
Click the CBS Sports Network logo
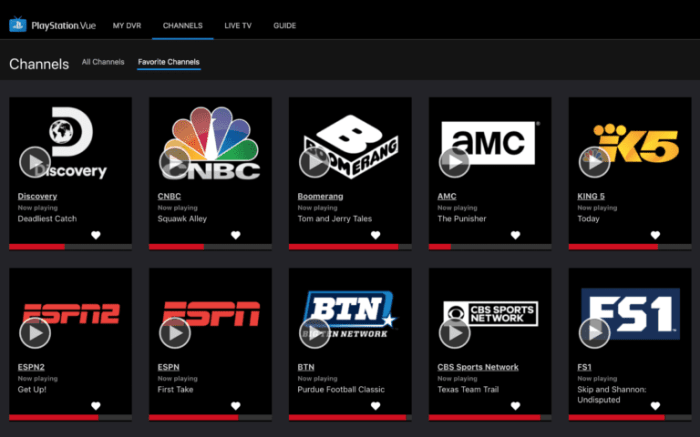491,313
